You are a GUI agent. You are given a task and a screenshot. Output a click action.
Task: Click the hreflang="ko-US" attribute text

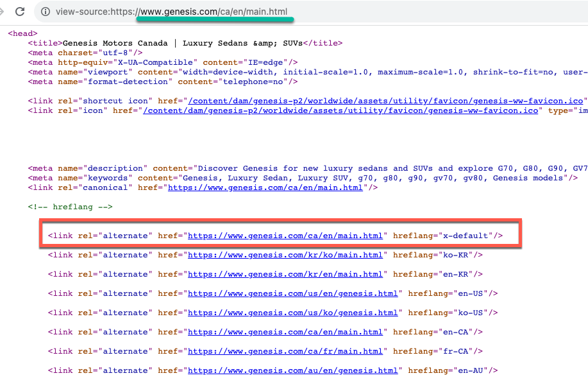tap(448, 313)
